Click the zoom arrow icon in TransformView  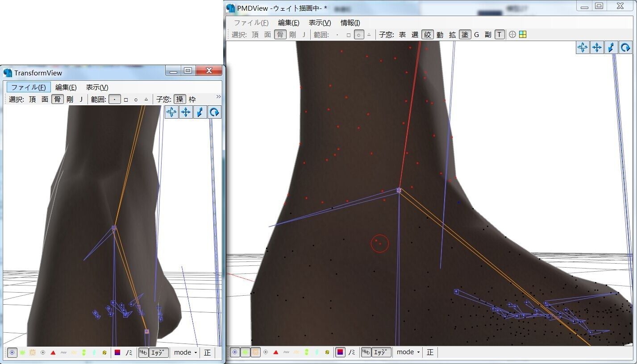(x=200, y=112)
